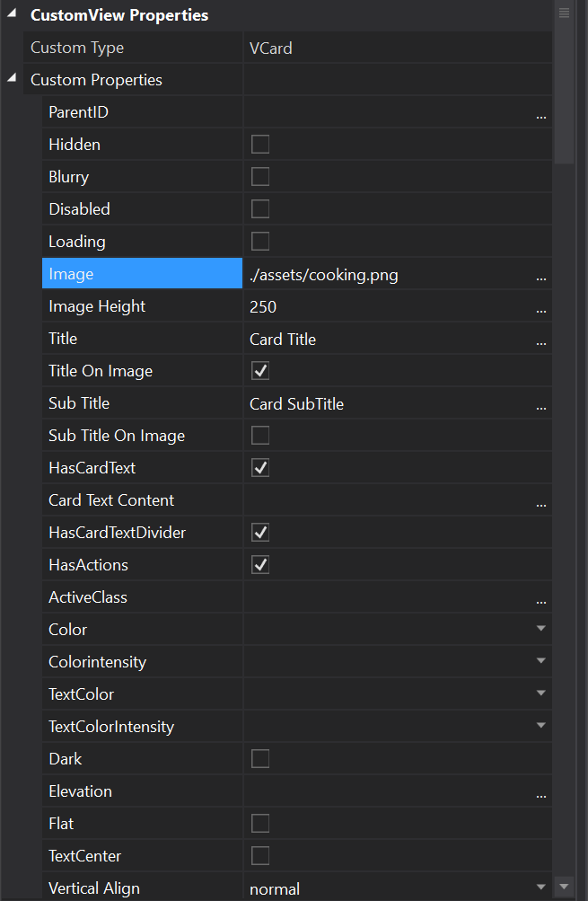Click the ellipsis button for ParentID

pyautogui.click(x=540, y=114)
